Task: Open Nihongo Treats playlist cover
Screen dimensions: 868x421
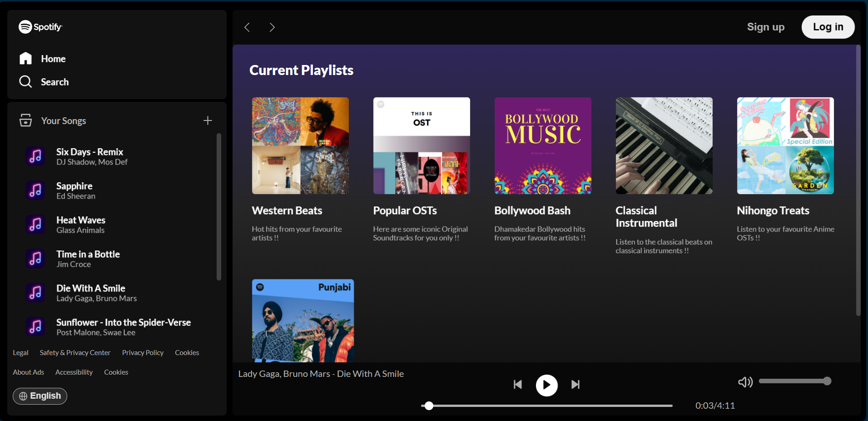Action: [x=785, y=145]
